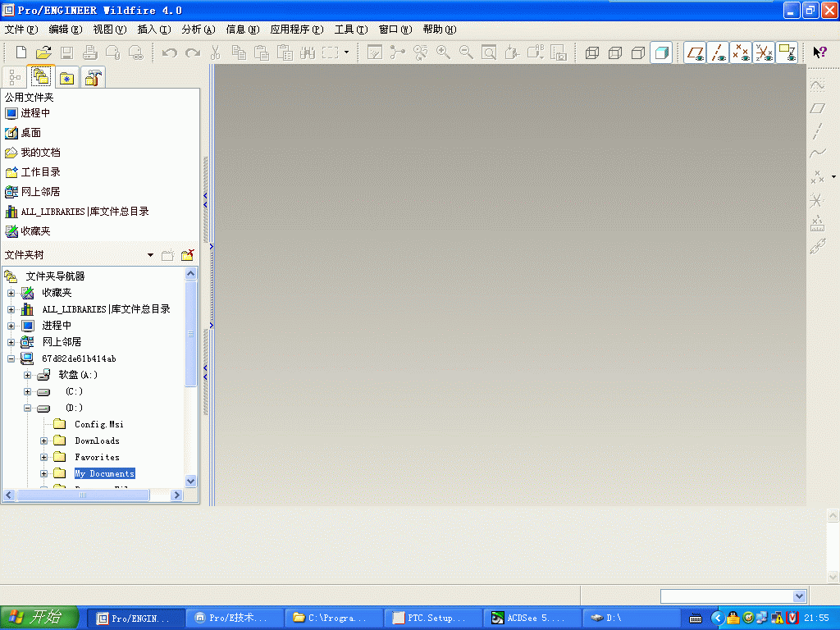Click the Windows 开始 Start button
The width and height of the screenshot is (840, 630).
[39, 618]
